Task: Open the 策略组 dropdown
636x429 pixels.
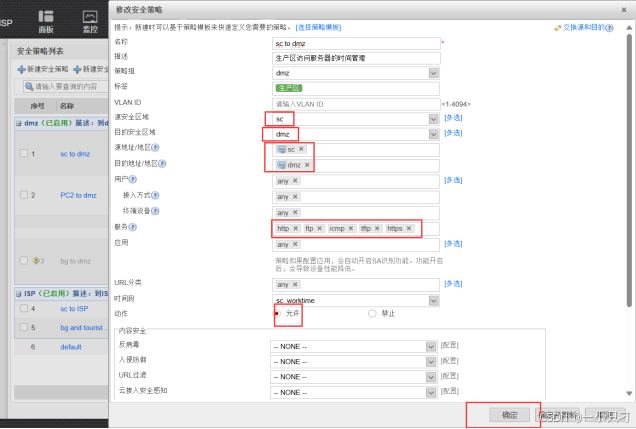Action: click(434, 73)
